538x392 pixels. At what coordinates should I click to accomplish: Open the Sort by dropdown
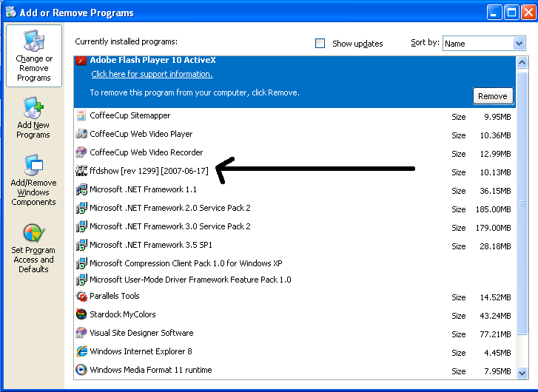point(519,44)
